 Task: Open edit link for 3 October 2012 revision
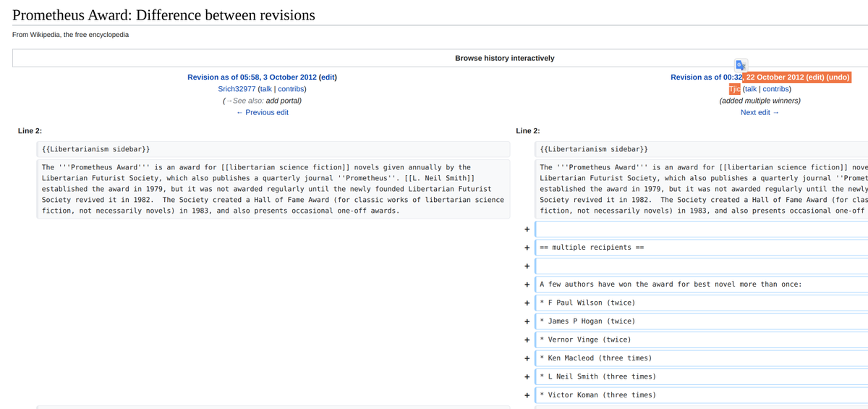pos(328,77)
